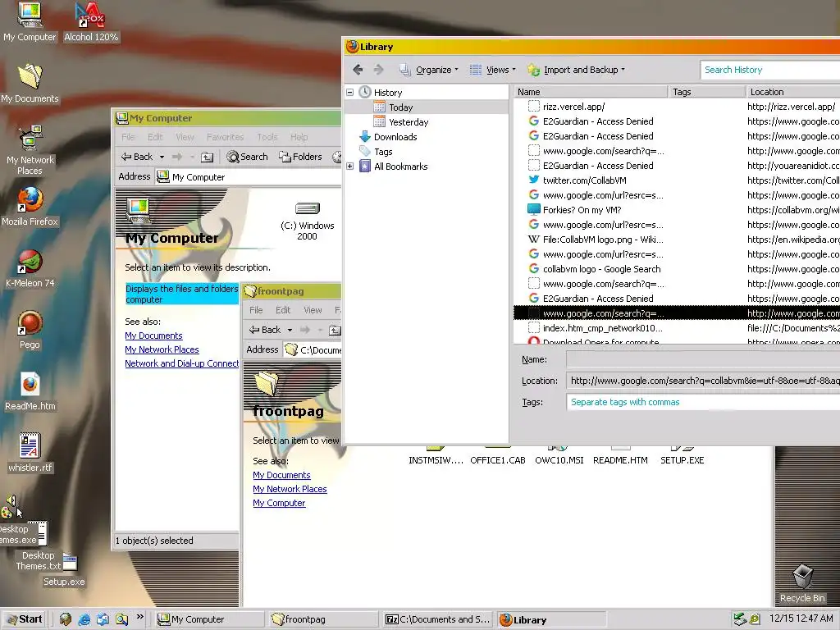
Task: Open Pego desktop shortcut
Action: [30, 330]
